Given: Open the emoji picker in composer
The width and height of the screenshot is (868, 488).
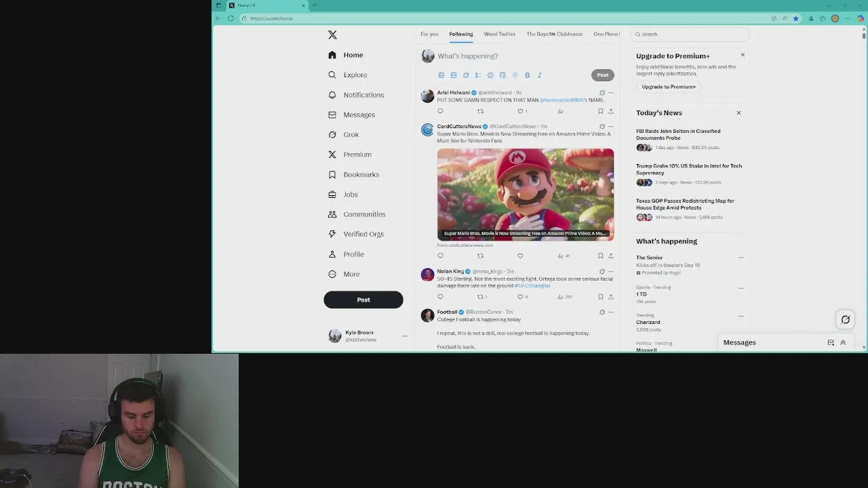Looking at the screenshot, I should [x=490, y=75].
